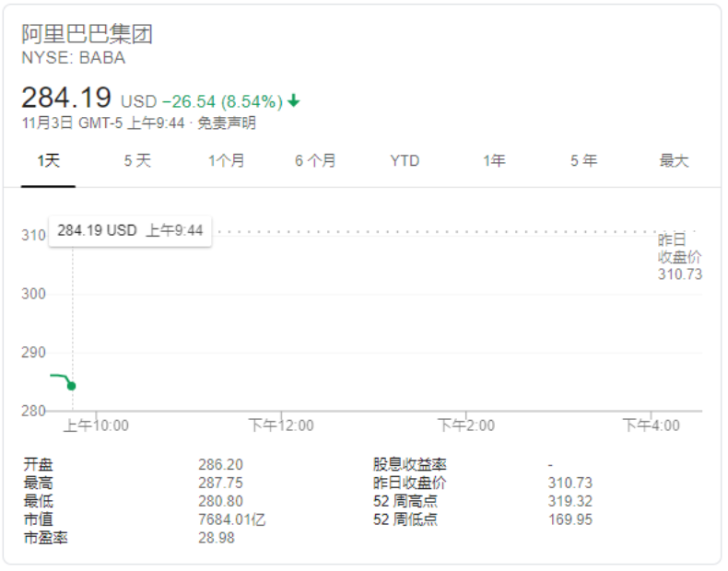Click the 11月3日 GMT-5 timestamp
Viewport: 728px width, 571px height.
click(x=103, y=122)
